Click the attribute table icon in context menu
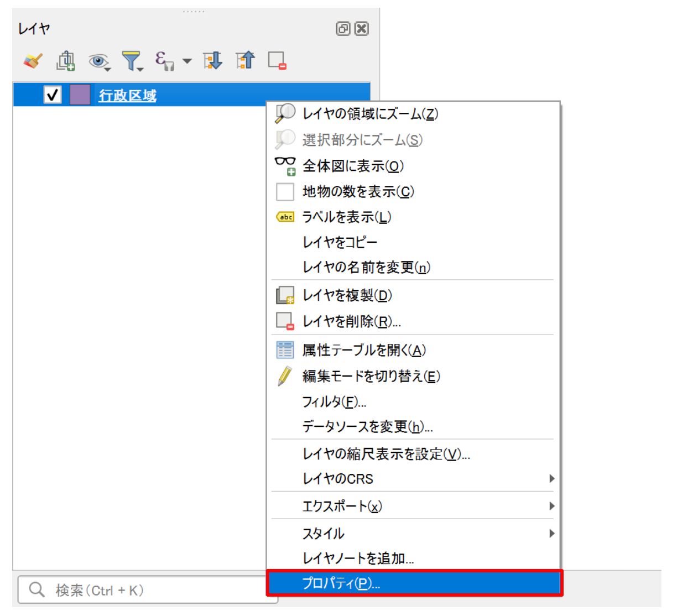The height and width of the screenshot is (616, 698). pos(285,350)
